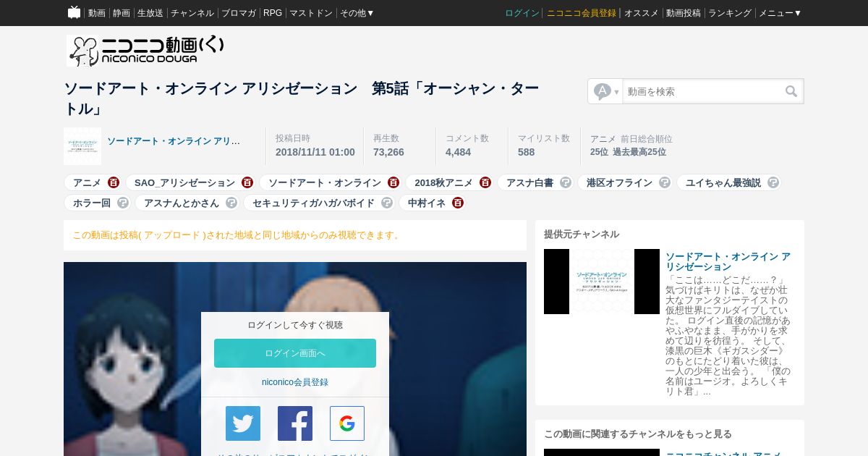Click question icon next to ホラー回 tag
This screenshot has height=456, width=868.
pyautogui.click(x=123, y=203)
